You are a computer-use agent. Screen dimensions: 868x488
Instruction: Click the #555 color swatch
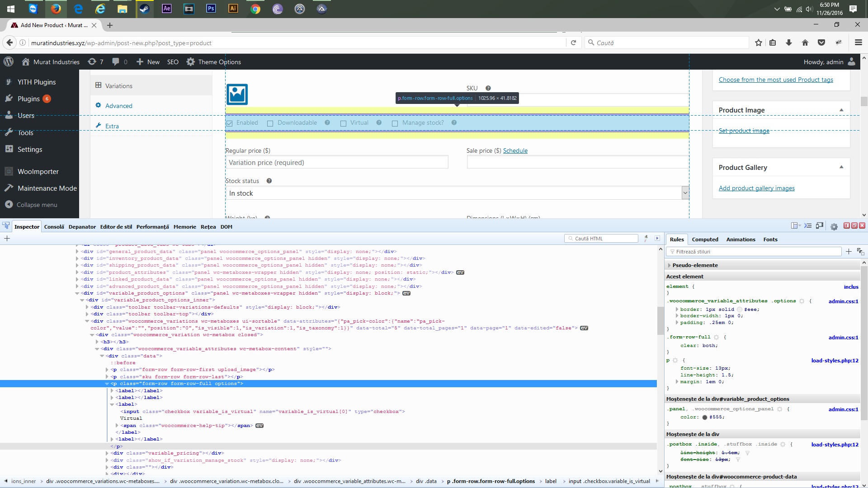705,417
